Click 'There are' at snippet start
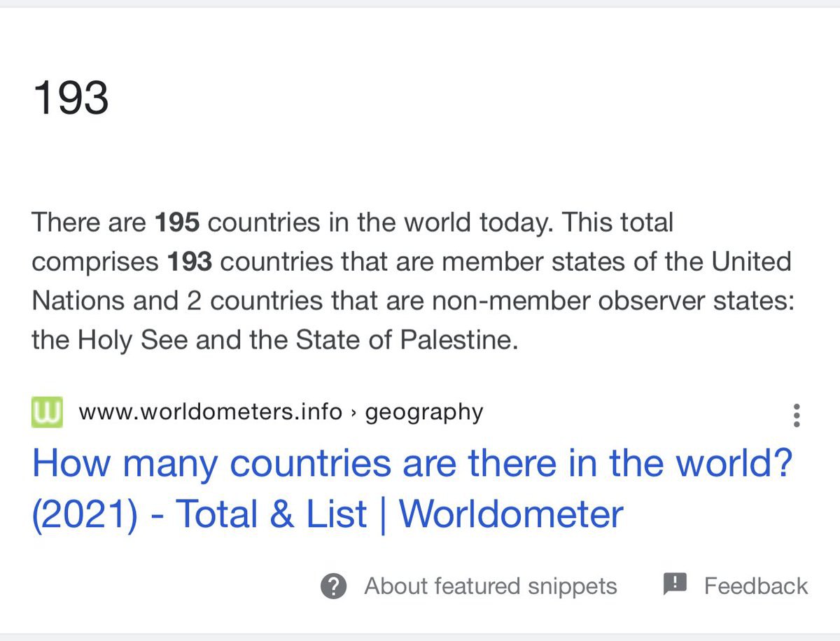The image size is (840, 641). pyautogui.click(x=90, y=223)
